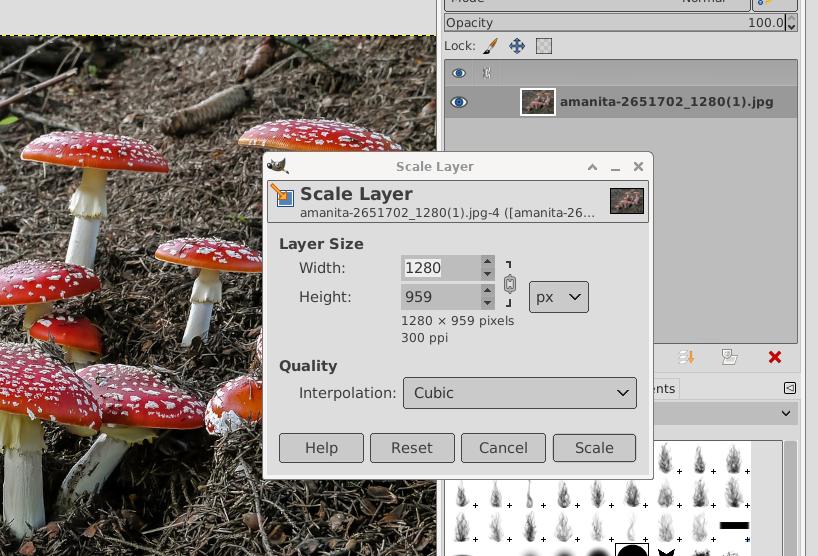The width and height of the screenshot is (818, 556).
Task: Decrease Height with down arrow
Action: [487, 303]
